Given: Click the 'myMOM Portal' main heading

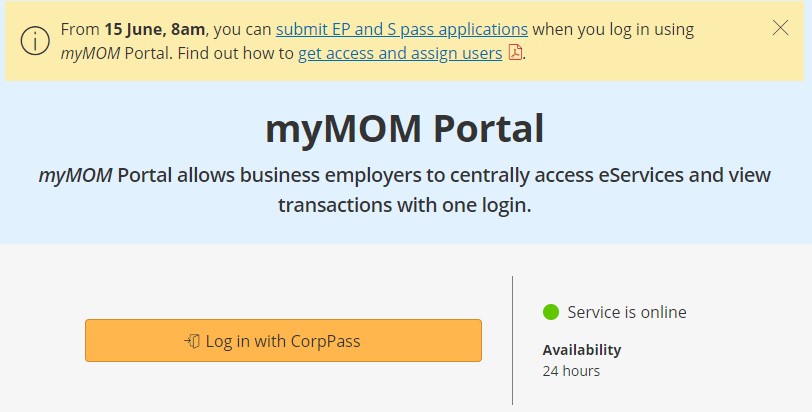Looking at the screenshot, I should click(x=404, y=128).
